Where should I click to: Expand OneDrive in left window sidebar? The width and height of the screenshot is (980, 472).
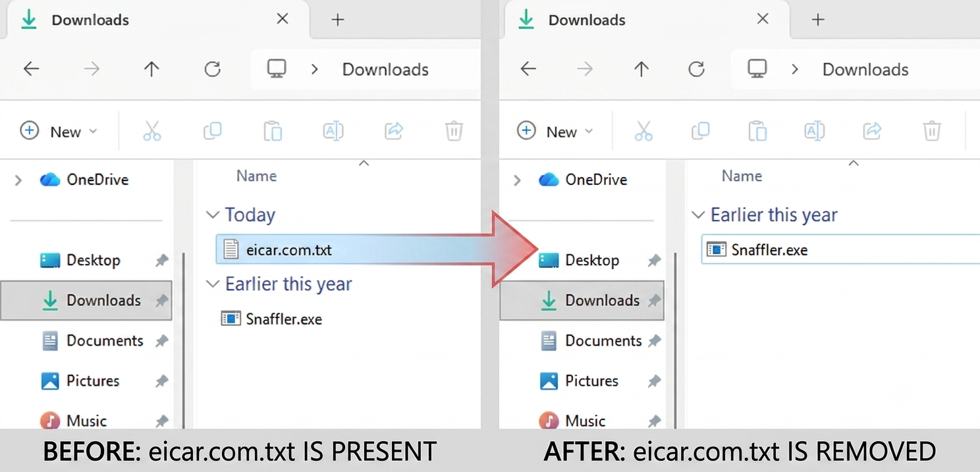[18, 180]
